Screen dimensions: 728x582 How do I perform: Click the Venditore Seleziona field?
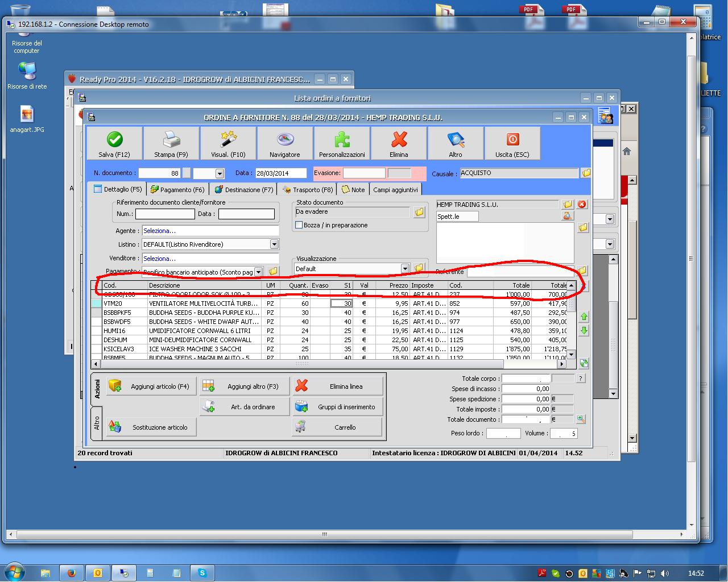coord(210,259)
